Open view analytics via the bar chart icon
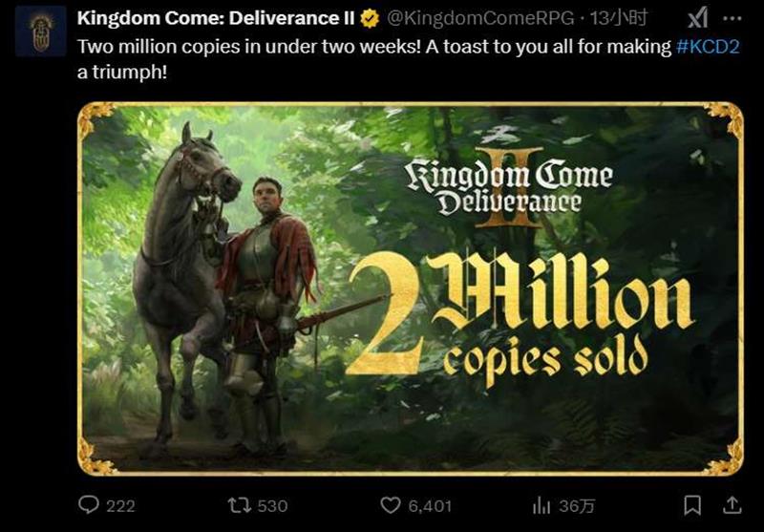The width and height of the screenshot is (764, 532). coord(542,505)
